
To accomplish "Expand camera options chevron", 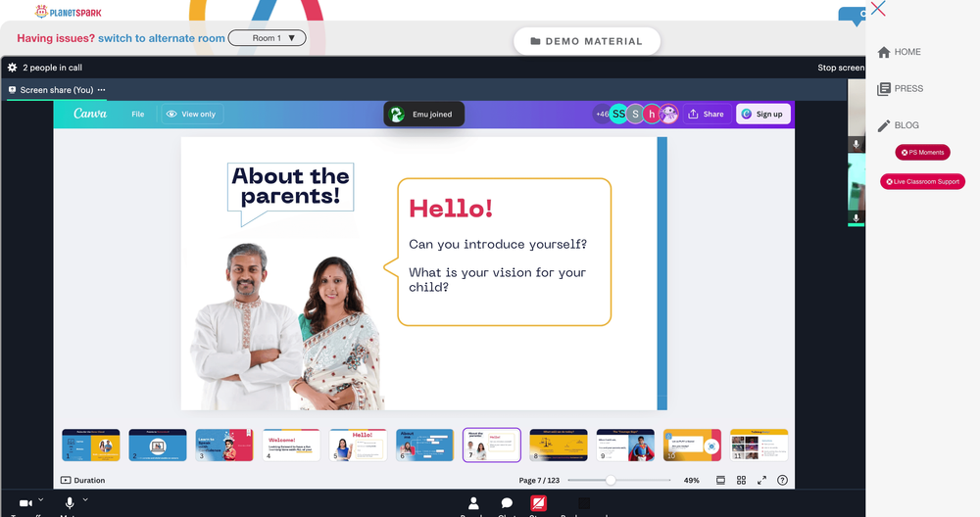I will pos(40,499).
